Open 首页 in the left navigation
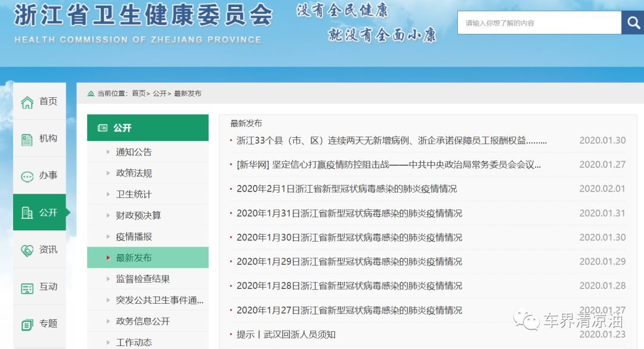The height and width of the screenshot is (349, 644). [x=39, y=101]
